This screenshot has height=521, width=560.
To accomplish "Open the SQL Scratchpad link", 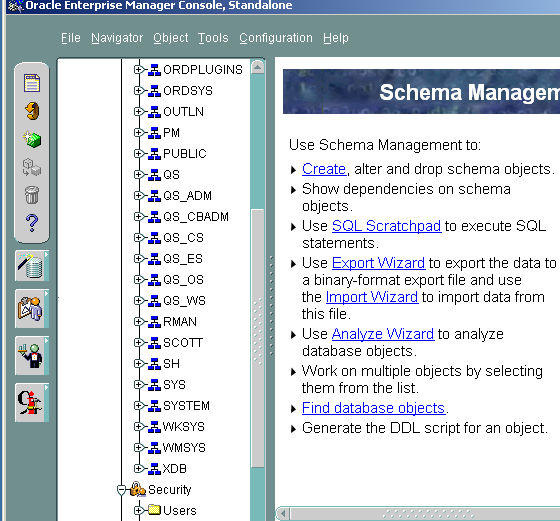I will [386, 226].
